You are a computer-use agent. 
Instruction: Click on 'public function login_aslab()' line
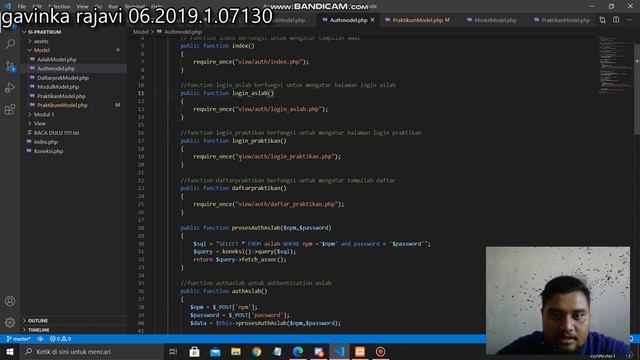[x=227, y=93]
